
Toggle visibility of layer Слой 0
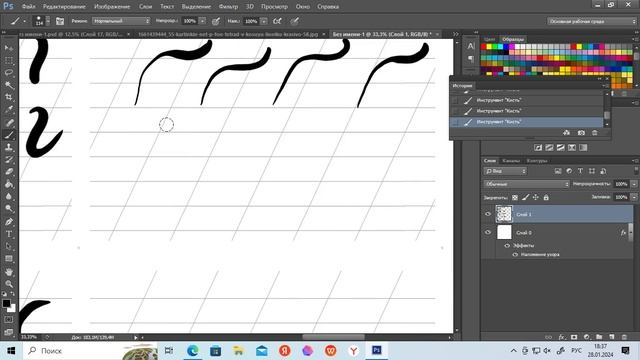[x=488, y=232]
